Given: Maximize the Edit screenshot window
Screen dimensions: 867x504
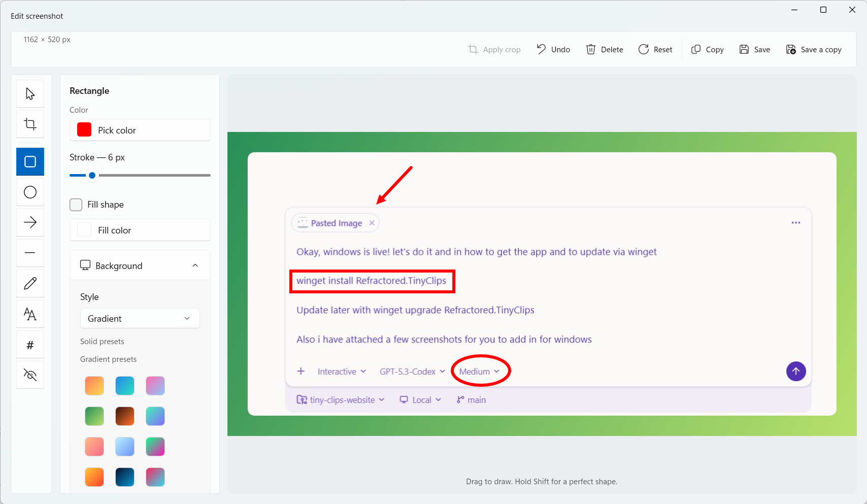Looking at the screenshot, I should pyautogui.click(x=823, y=10).
